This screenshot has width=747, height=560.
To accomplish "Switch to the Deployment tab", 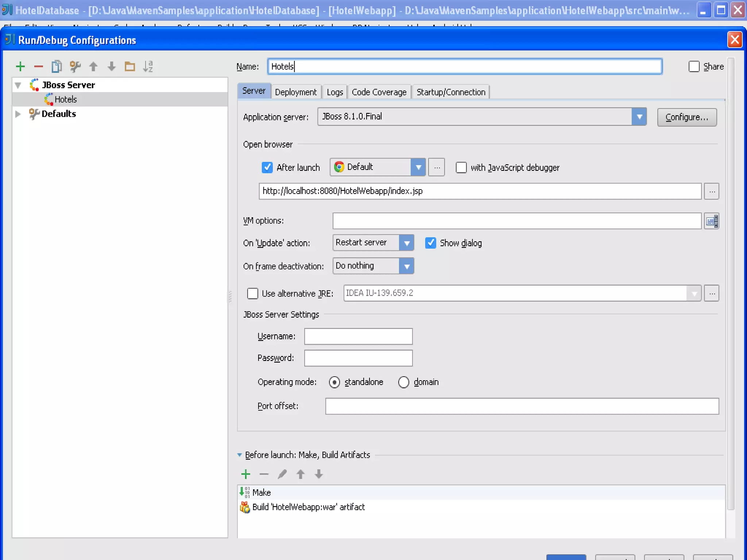I will tap(296, 92).
